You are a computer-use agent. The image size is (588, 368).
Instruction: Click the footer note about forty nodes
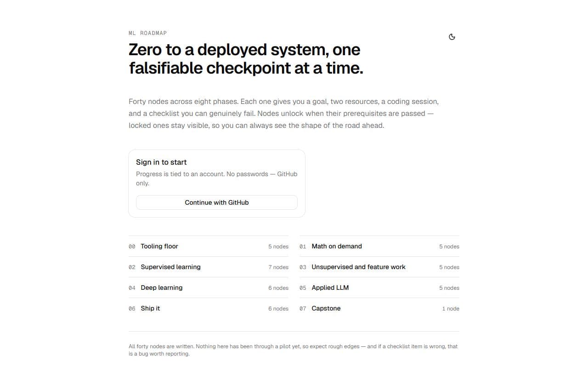293,350
